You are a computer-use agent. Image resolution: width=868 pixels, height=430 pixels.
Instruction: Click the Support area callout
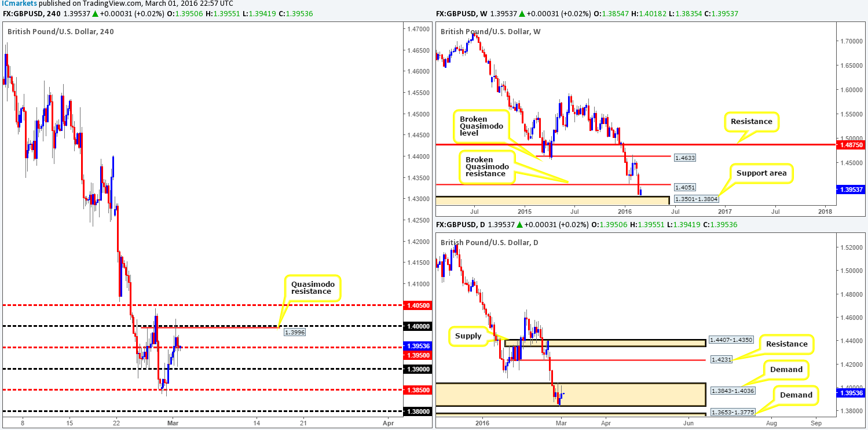click(763, 173)
